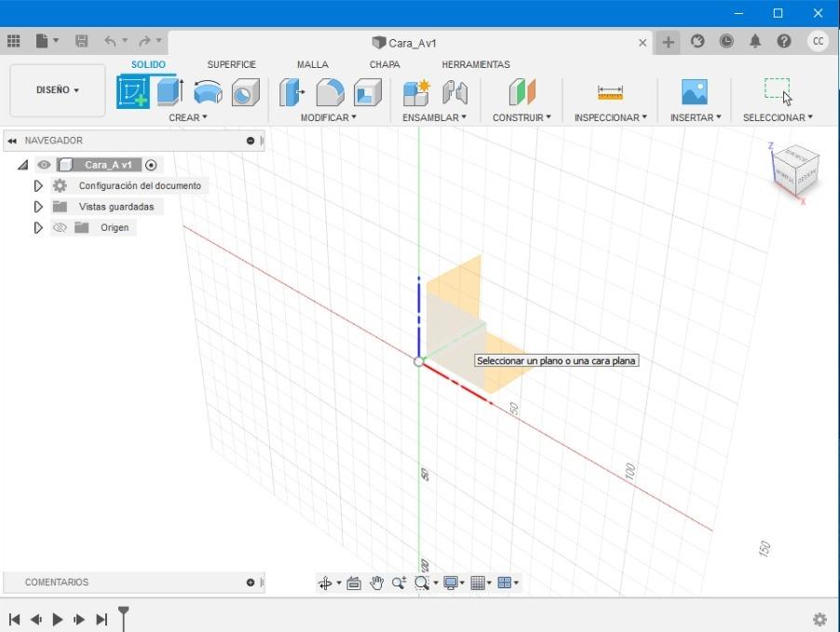Click the Comentarios panel expand dot
The height and width of the screenshot is (632, 840).
[251, 582]
